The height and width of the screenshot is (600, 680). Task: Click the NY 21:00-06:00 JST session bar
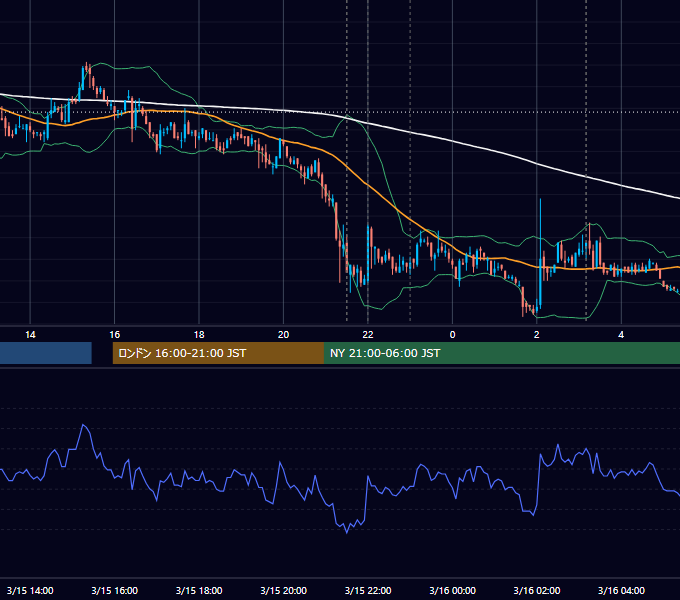click(x=502, y=353)
